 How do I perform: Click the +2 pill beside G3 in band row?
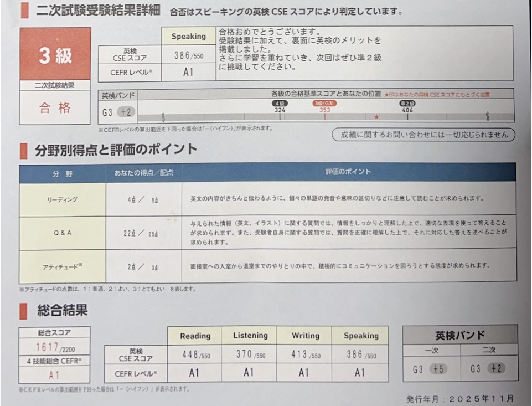click(x=126, y=112)
